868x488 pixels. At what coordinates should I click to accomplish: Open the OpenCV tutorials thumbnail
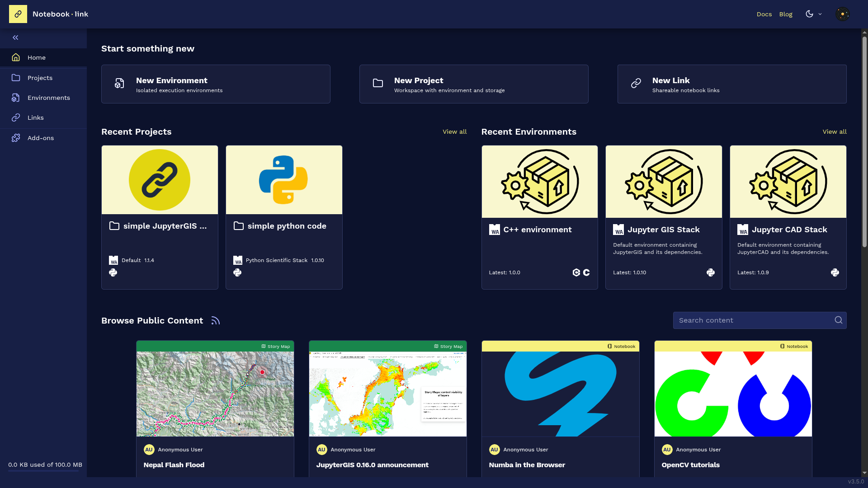733,394
